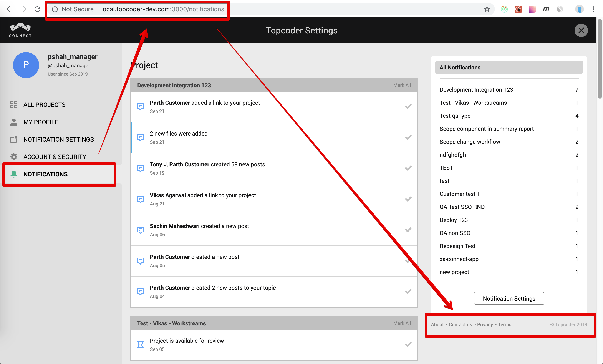Mark 'Parth Customer added a link' as read
Viewport: 603px width, 364px height.
[x=408, y=106]
